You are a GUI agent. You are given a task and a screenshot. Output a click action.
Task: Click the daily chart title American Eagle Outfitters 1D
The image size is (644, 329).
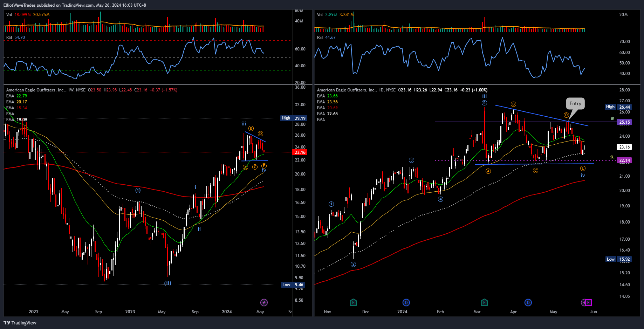pyautogui.click(x=356, y=90)
